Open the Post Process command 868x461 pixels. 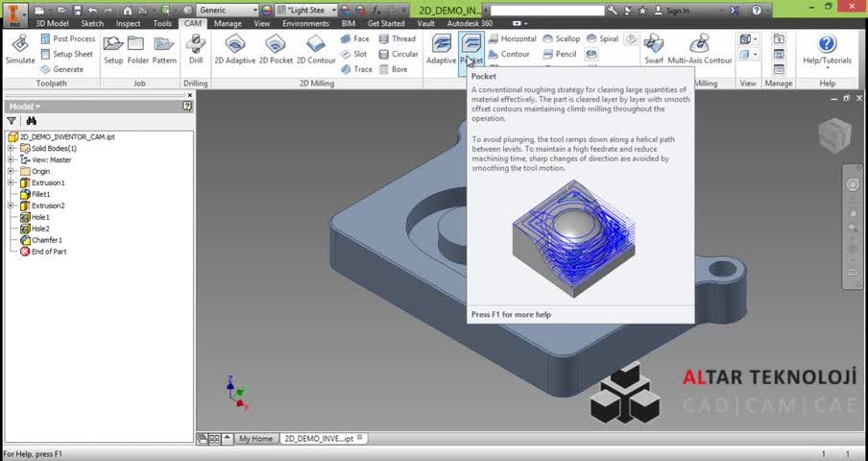pyautogui.click(x=67, y=38)
